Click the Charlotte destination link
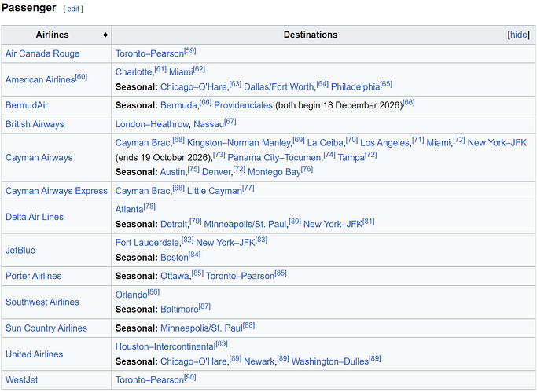The height and width of the screenshot is (392, 537). point(134,72)
